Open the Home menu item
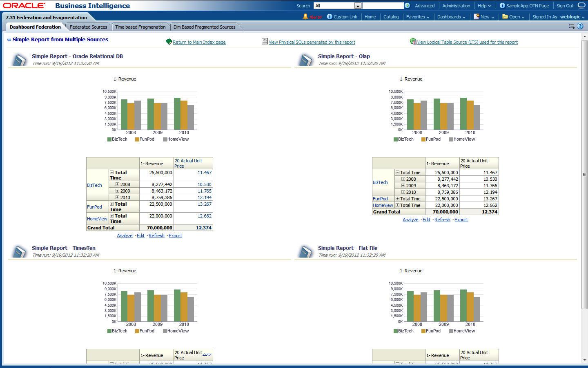Image resolution: width=588 pixels, height=368 pixels. tap(370, 17)
